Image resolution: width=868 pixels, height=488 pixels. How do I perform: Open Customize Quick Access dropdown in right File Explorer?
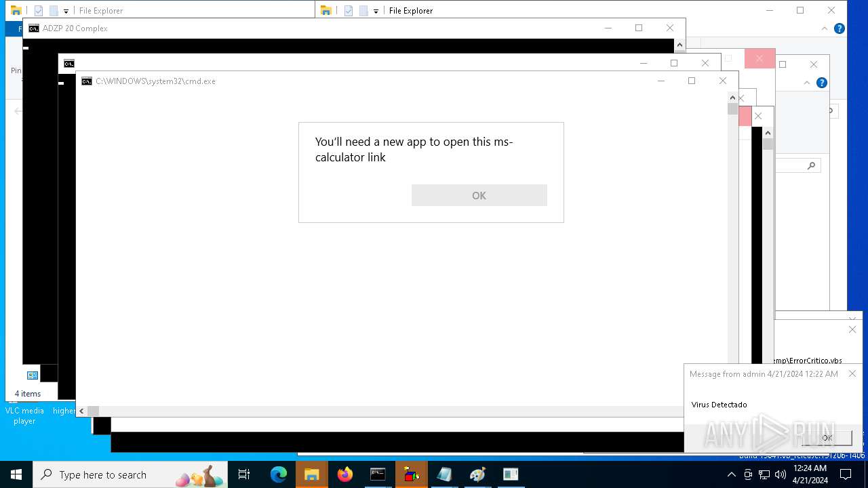click(376, 12)
